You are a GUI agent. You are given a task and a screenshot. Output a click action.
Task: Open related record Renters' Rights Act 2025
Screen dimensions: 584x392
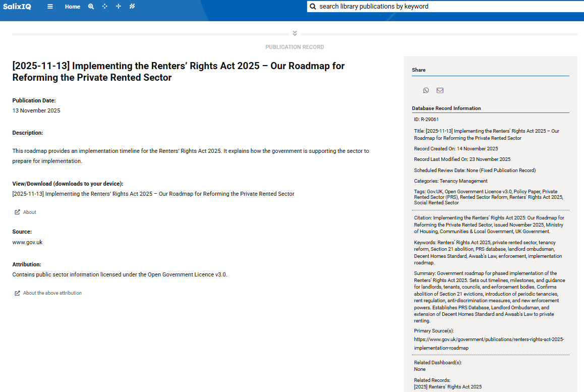point(448,387)
